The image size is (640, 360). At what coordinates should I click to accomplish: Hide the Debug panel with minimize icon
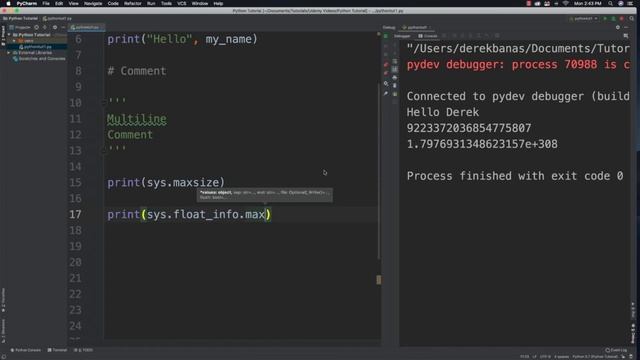pos(627,27)
